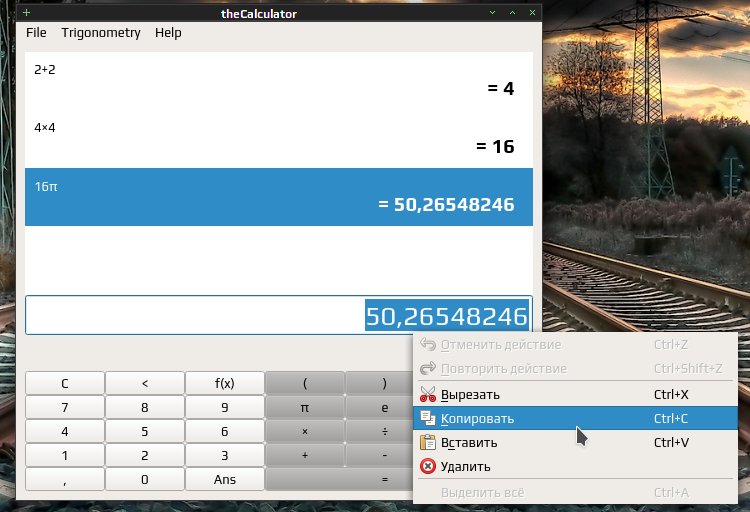Click the red delete icon beside Удалить

428,466
